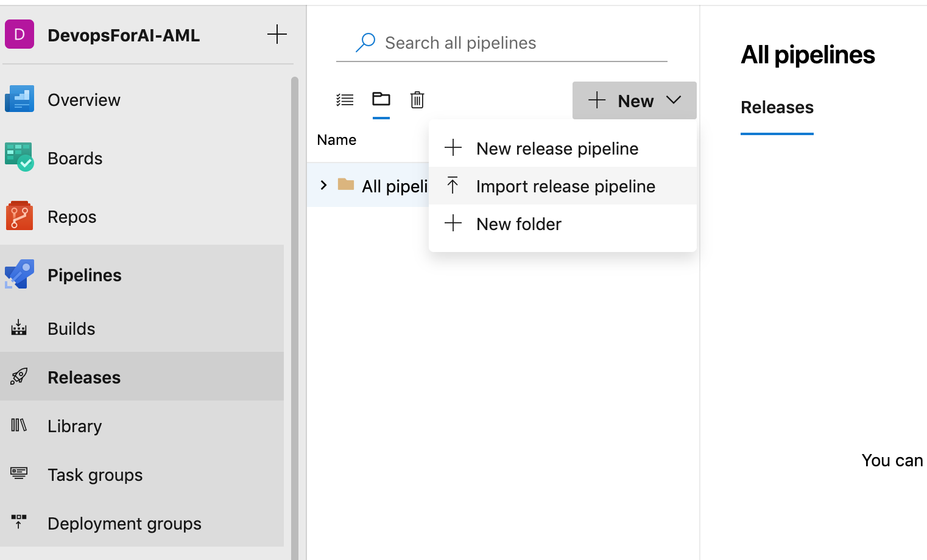Expand the All pipelines folder chevron
The height and width of the screenshot is (560, 927).
point(323,185)
